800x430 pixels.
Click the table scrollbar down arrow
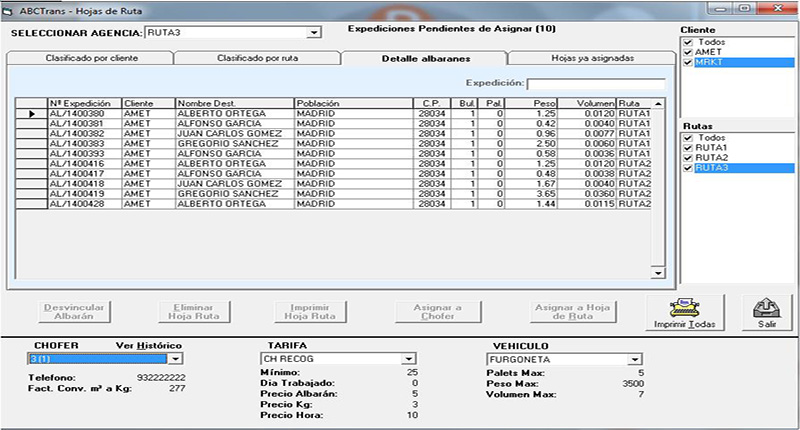(658, 273)
